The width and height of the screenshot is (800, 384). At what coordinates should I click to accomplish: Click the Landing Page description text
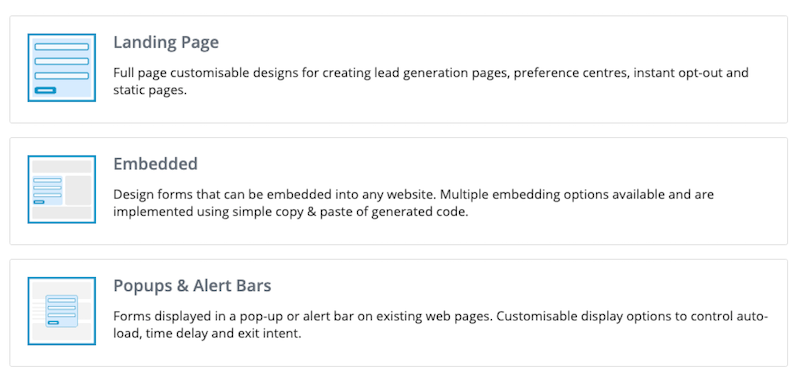point(431,82)
